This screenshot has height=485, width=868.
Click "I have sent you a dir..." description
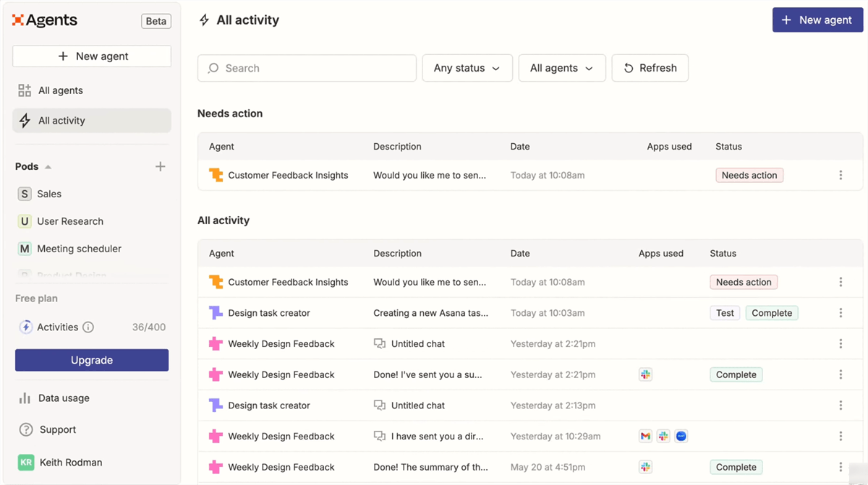pyautogui.click(x=437, y=437)
